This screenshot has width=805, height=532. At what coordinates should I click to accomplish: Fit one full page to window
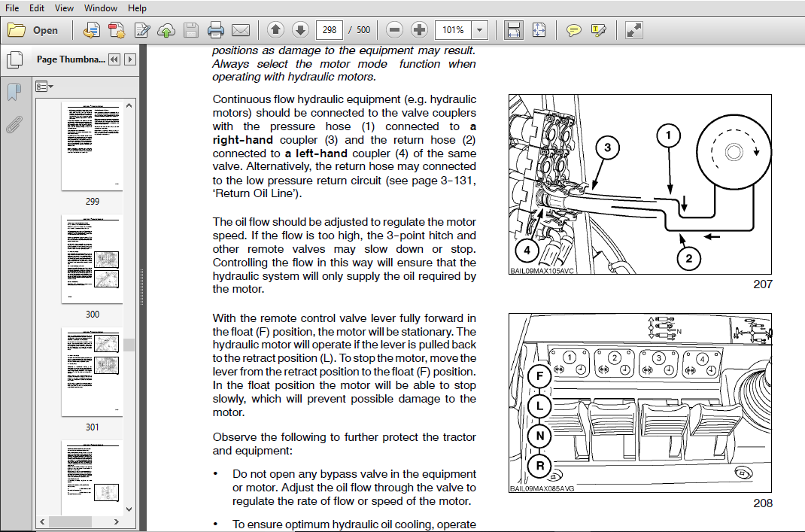(539, 30)
